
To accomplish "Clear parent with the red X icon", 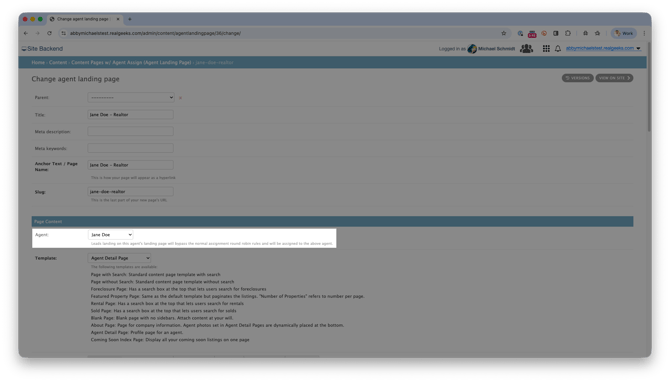I will [180, 98].
